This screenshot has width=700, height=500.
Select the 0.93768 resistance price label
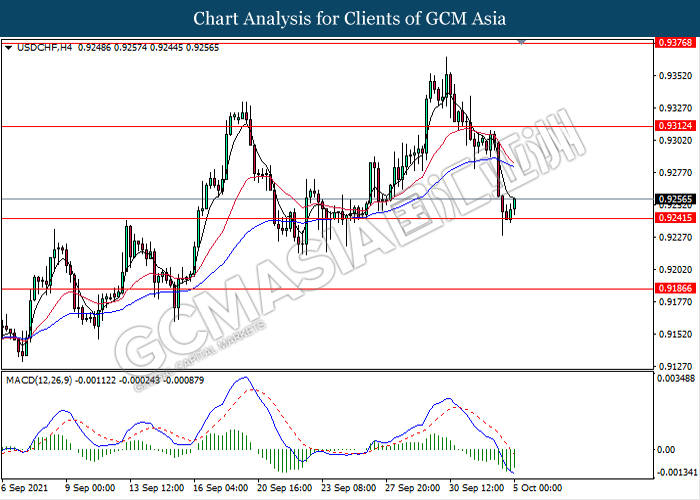click(675, 42)
